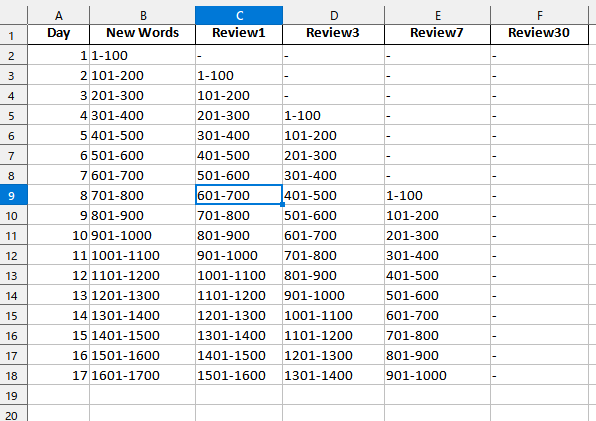Select column D header
This screenshot has width=596, height=421.
pyautogui.click(x=333, y=15)
